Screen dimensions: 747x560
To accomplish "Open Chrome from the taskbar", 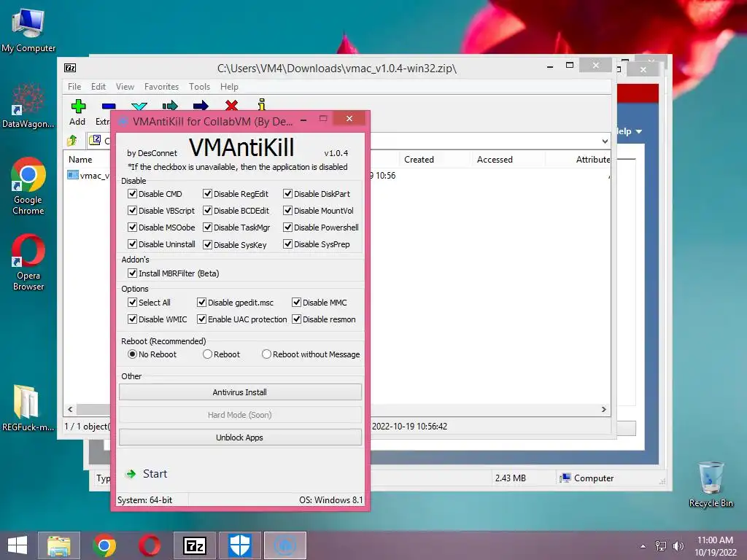I will click(104, 545).
